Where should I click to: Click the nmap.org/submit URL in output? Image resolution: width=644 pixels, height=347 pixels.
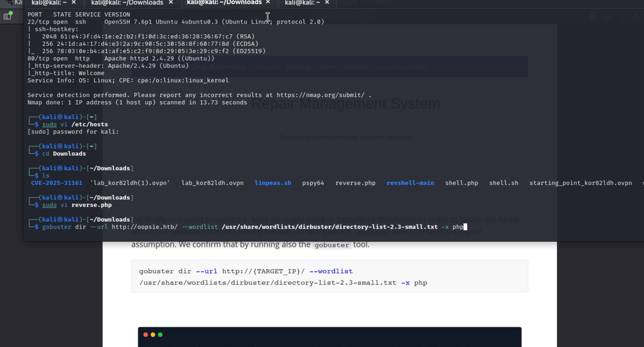[x=320, y=95]
